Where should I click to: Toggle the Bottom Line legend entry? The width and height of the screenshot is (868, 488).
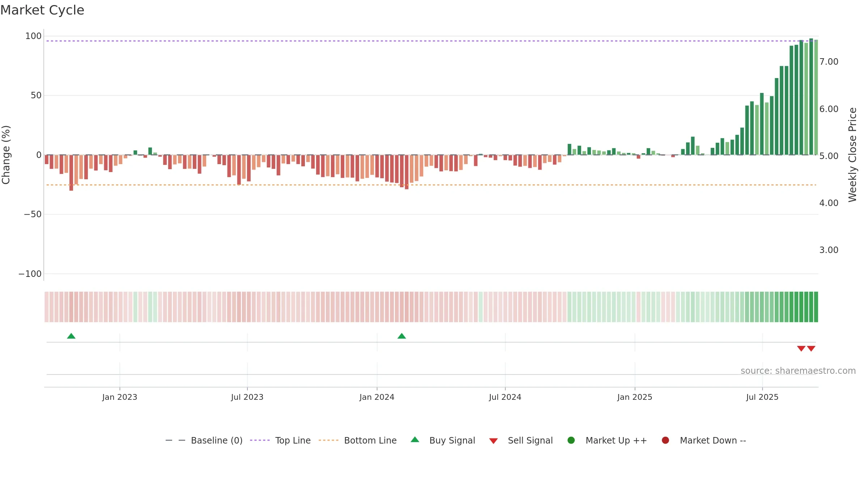[358, 440]
